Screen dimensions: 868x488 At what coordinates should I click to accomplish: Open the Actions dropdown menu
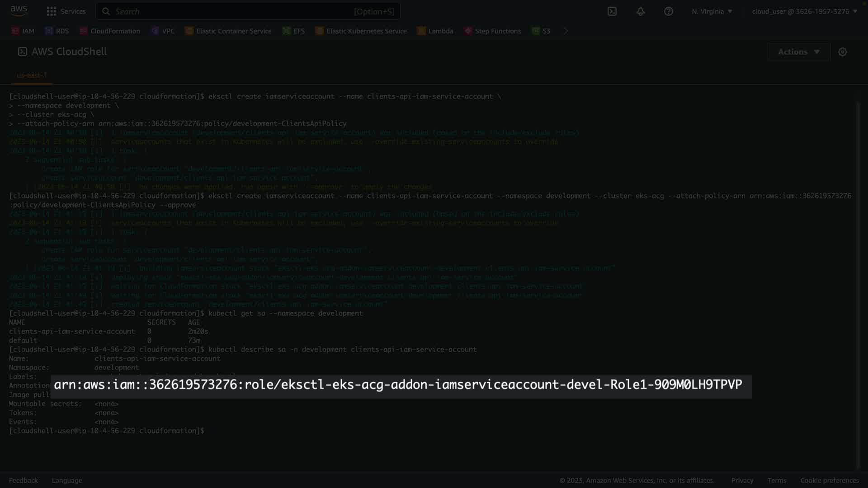(x=798, y=52)
